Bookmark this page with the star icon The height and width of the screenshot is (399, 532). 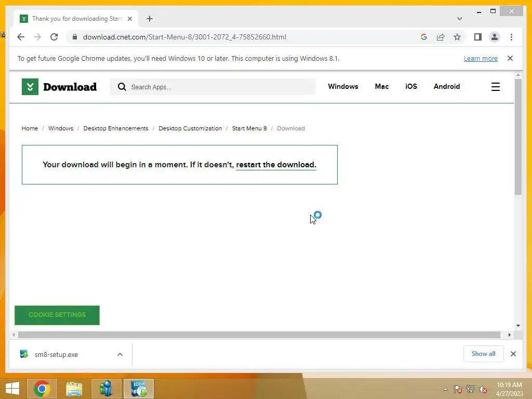(457, 37)
